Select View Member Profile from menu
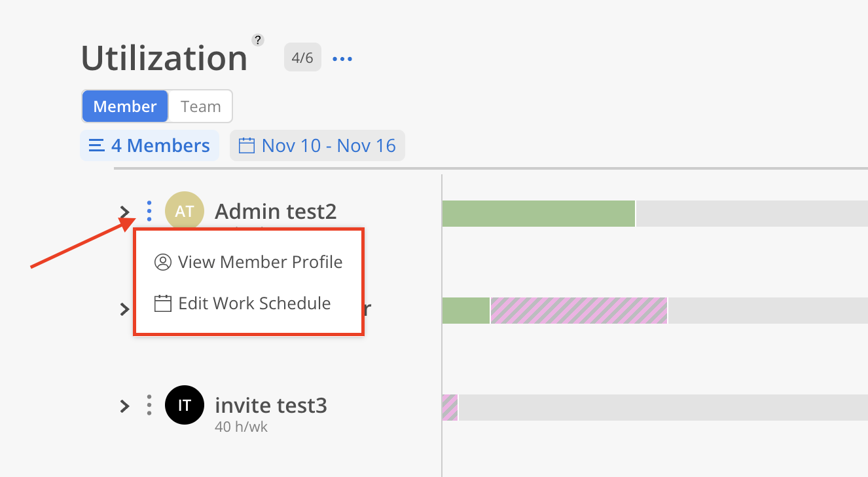 [249, 262]
